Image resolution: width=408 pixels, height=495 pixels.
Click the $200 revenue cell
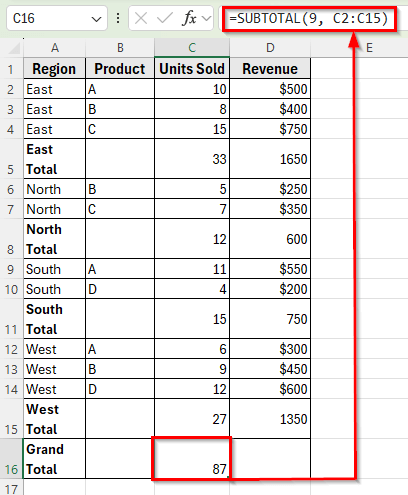pyautogui.click(x=270, y=289)
